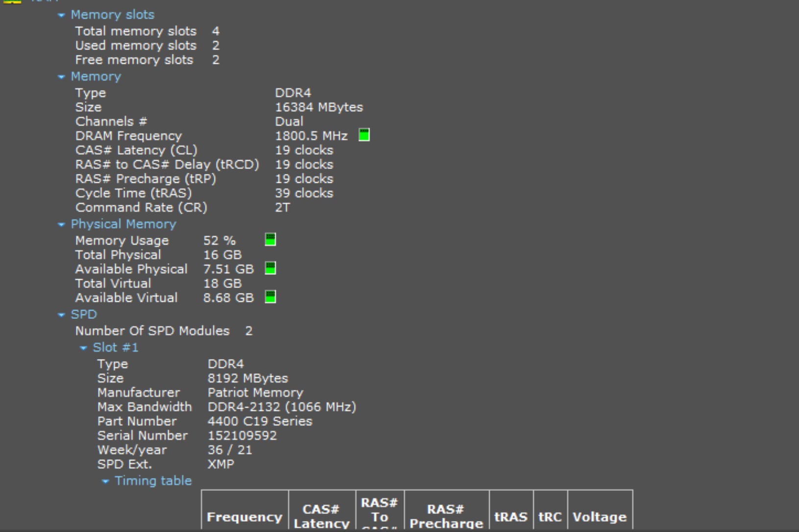Select the 1800.5 MHz frequency value
Image resolution: width=799 pixels, height=532 pixels.
[311, 136]
